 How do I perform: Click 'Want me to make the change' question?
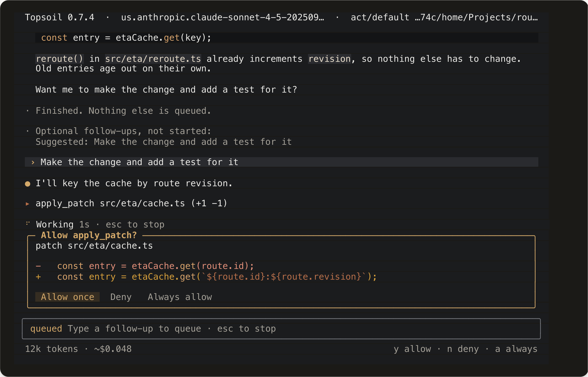click(x=166, y=89)
